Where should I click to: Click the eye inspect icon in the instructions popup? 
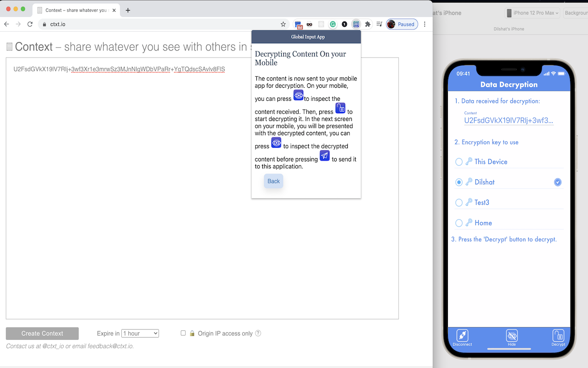[298, 95]
